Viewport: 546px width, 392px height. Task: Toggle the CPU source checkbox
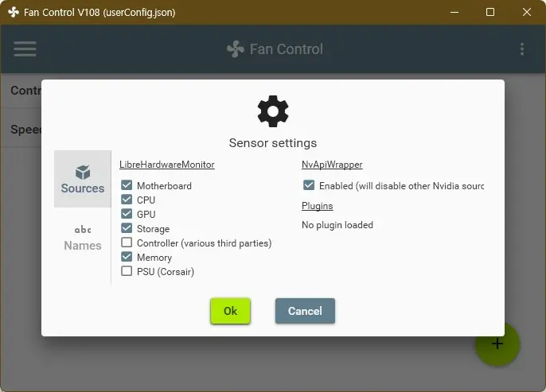click(127, 200)
